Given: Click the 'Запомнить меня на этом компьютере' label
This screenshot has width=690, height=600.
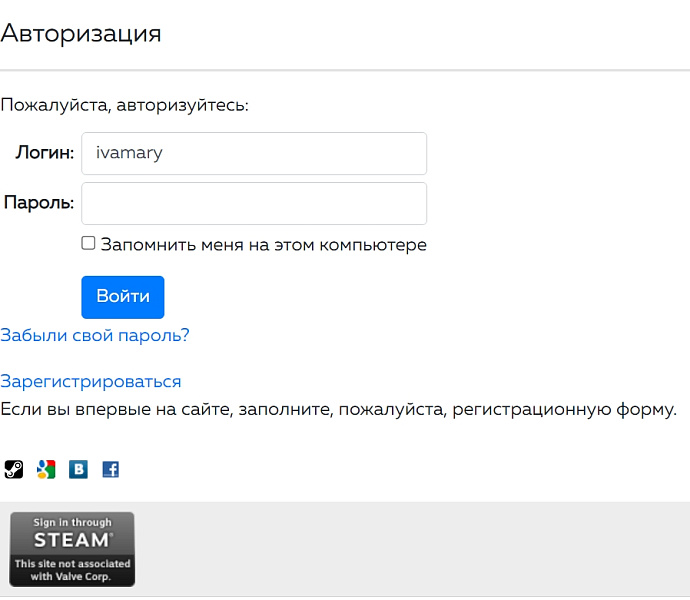Looking at the screenshot, I should tap(263, 245).
